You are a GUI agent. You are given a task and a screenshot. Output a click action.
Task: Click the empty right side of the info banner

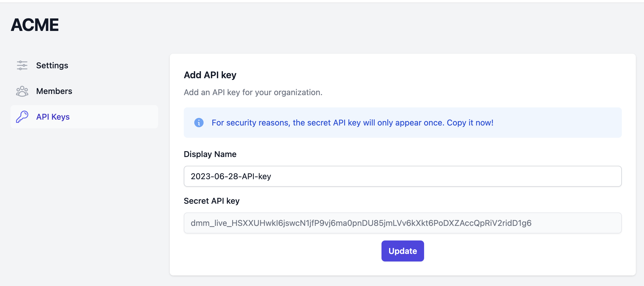click(x=560, y=123)
